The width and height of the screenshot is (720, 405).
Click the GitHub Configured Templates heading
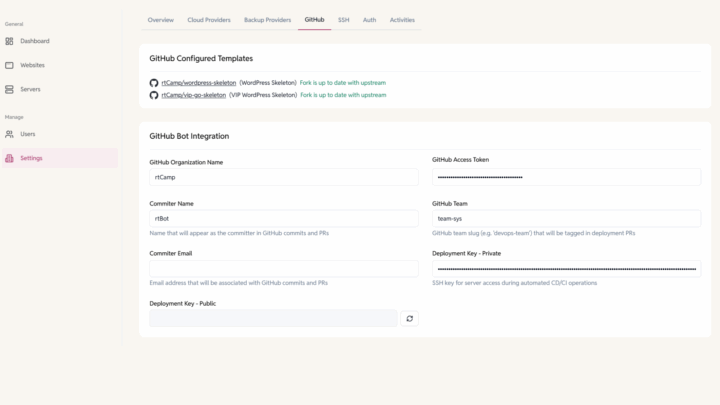tap(201, 59)
